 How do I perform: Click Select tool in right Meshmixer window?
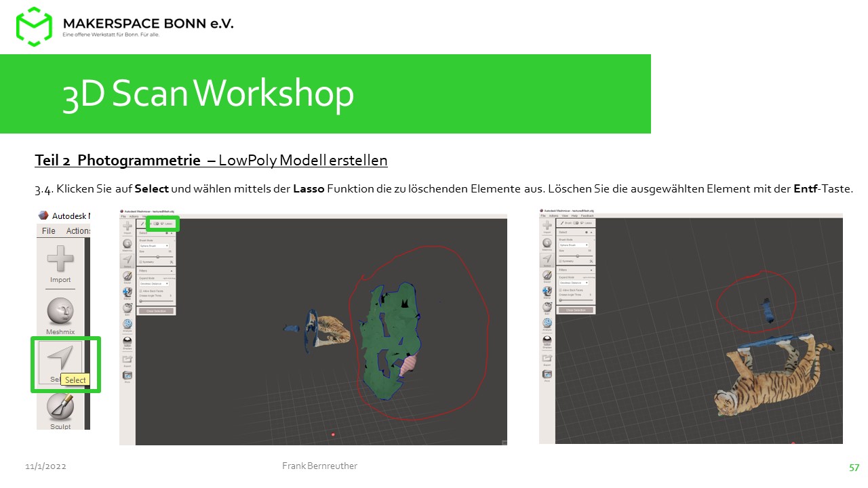click(x=547, y=259)
